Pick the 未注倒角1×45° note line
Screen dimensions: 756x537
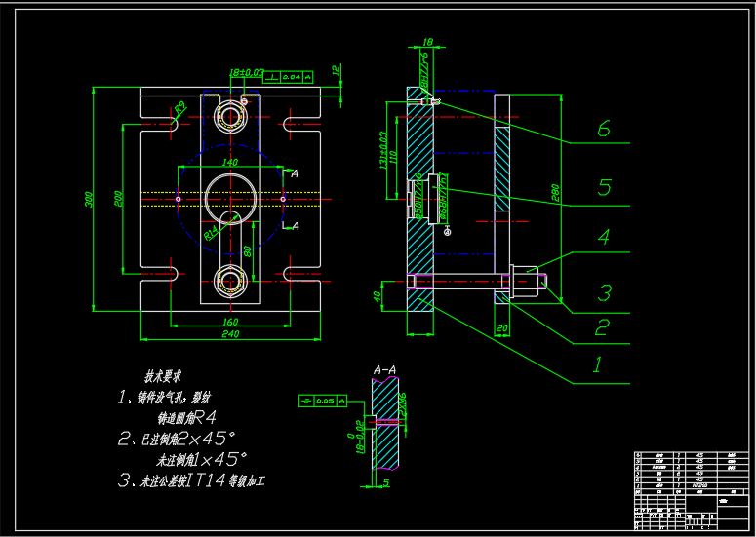click(x=201, y=460)
